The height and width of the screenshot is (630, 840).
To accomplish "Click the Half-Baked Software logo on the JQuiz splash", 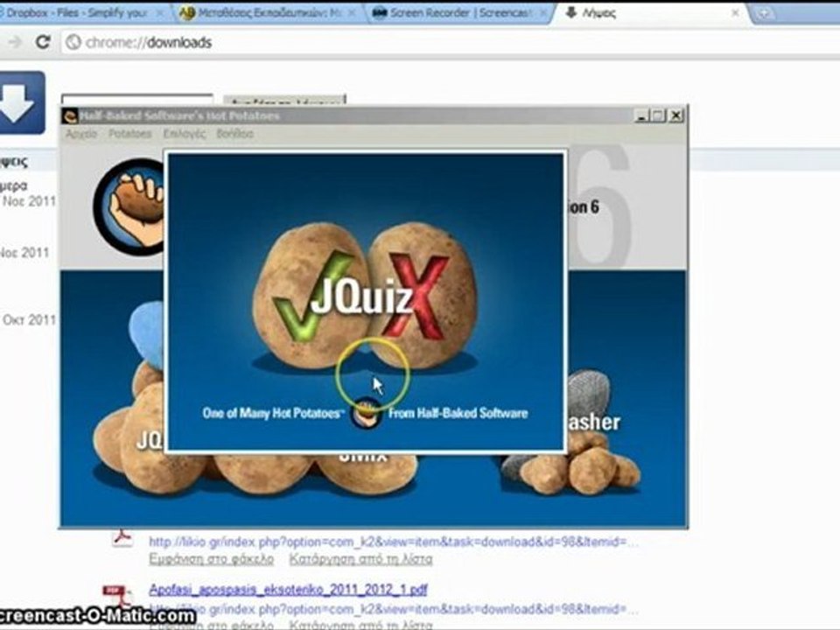I will (365, 412).
